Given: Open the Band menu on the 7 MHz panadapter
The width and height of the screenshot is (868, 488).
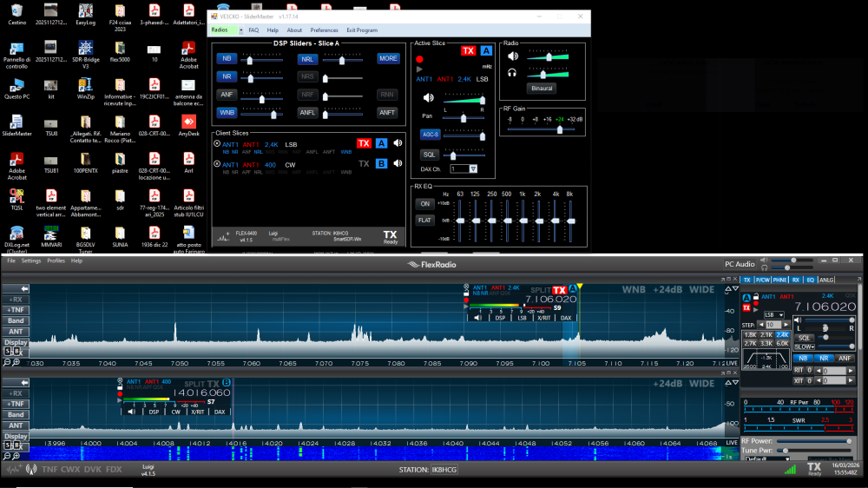Looking at the screenshot, I should pyautogui.click(x=16, y=320).
